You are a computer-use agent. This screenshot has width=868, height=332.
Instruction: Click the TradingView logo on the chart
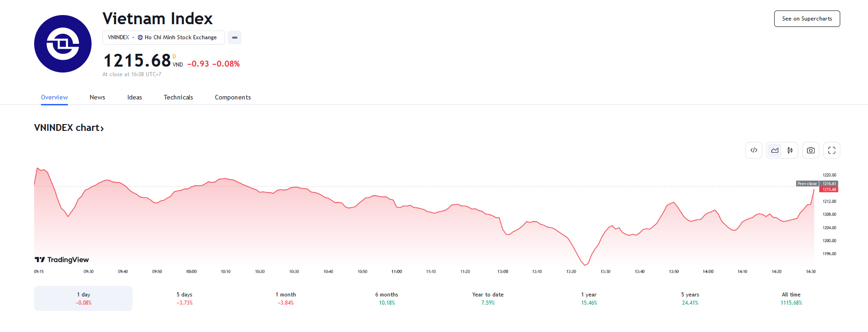pyautogui.click(x=62, y=259)
